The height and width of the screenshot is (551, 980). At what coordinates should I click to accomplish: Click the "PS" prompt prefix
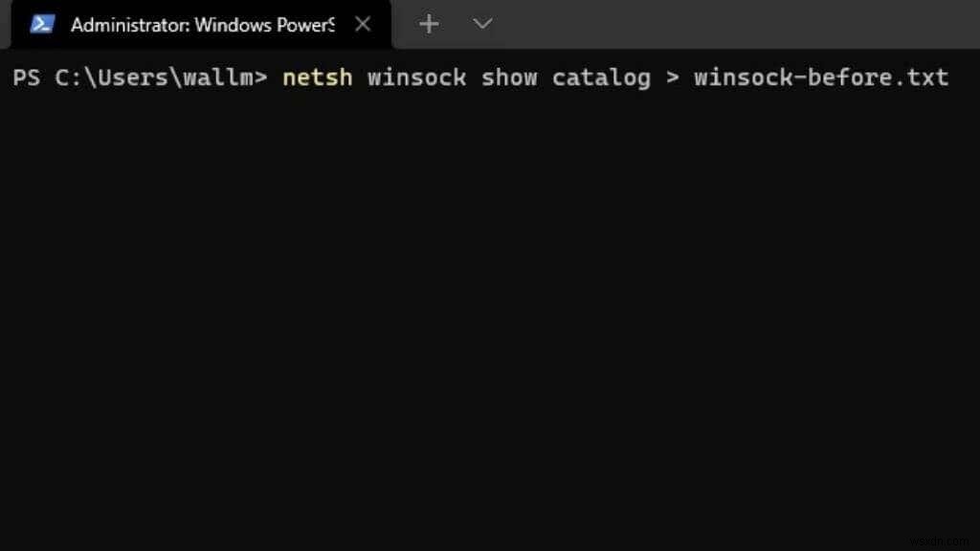tap(27, 77)
